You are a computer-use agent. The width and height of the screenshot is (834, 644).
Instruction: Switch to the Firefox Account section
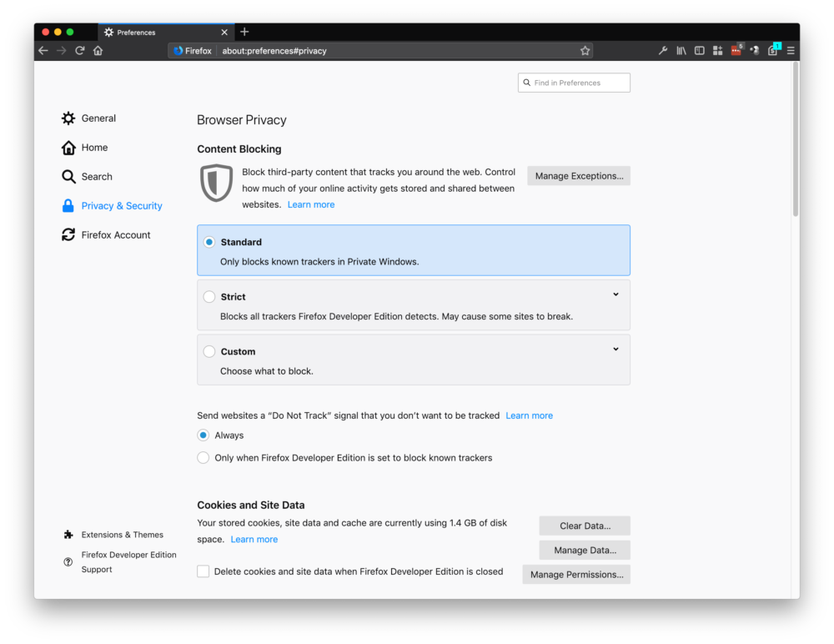pyautogui.click(x=115, y=235)
